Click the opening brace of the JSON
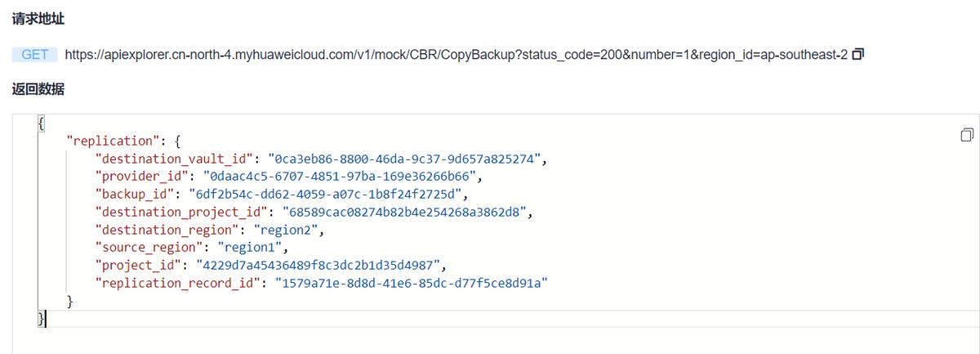Screen dimensions: 980x354 point(41,123)
